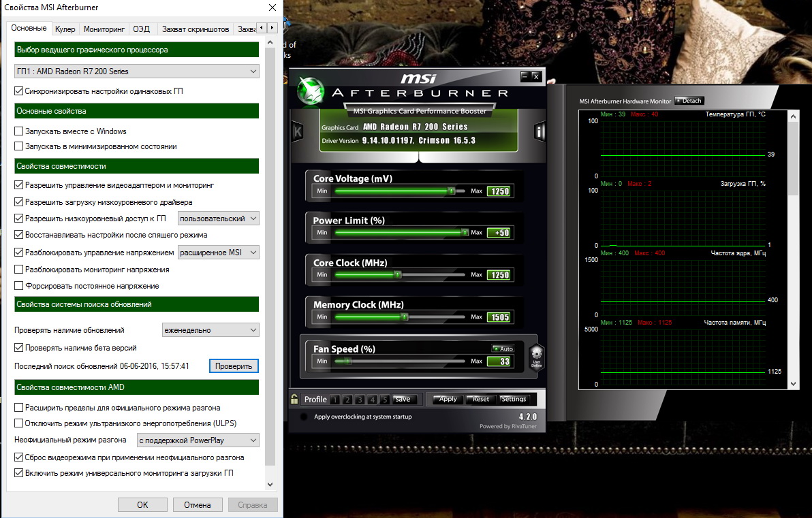Minimize the MSI Afterburner skin window
Screen dimensions: 812x518
525,77
